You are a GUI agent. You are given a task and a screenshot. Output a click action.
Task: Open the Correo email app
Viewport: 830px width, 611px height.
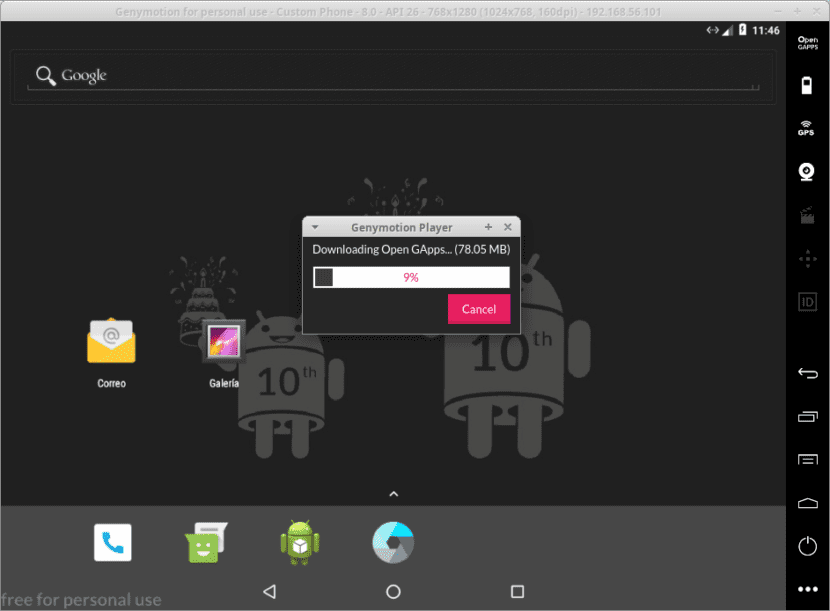point(111,343)
